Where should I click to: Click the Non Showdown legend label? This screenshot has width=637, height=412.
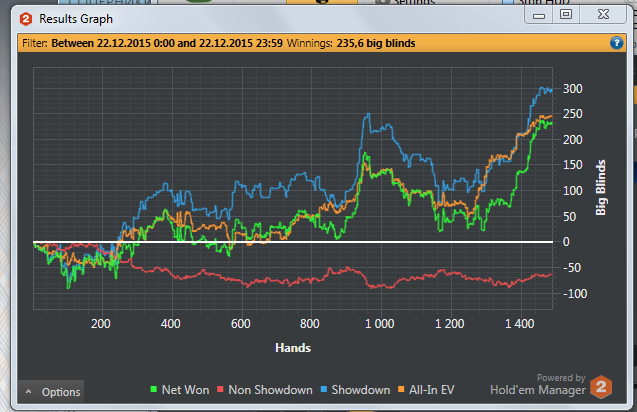point(270,390)
